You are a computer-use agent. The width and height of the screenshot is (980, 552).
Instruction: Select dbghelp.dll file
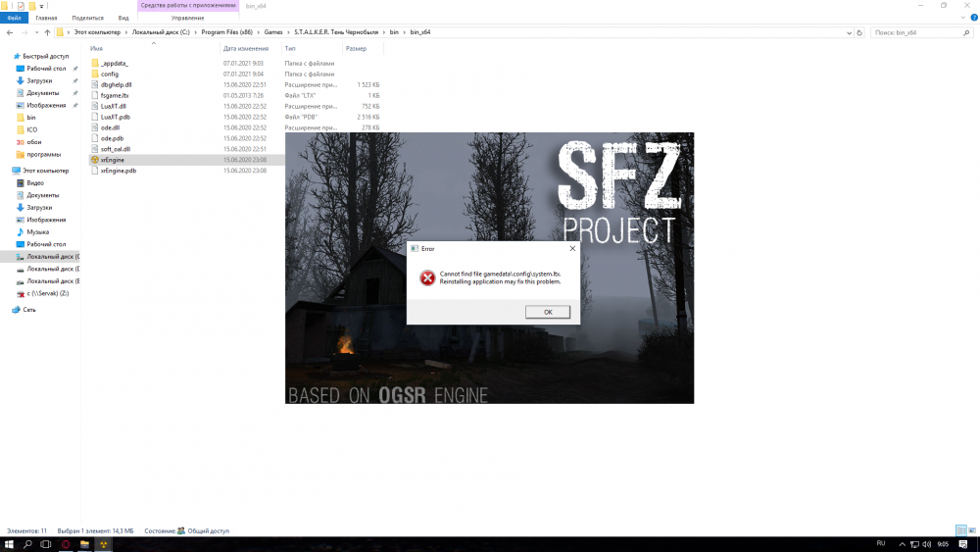(x=117, y=84)
